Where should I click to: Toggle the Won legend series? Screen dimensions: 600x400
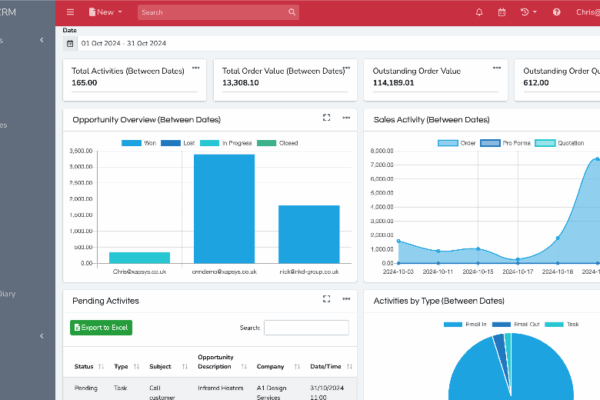139,143
